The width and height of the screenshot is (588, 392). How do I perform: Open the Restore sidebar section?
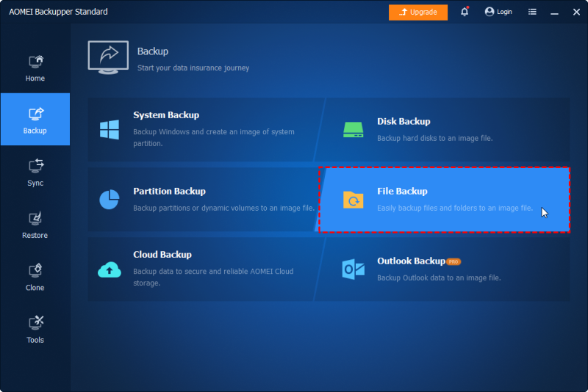[35, 225]
